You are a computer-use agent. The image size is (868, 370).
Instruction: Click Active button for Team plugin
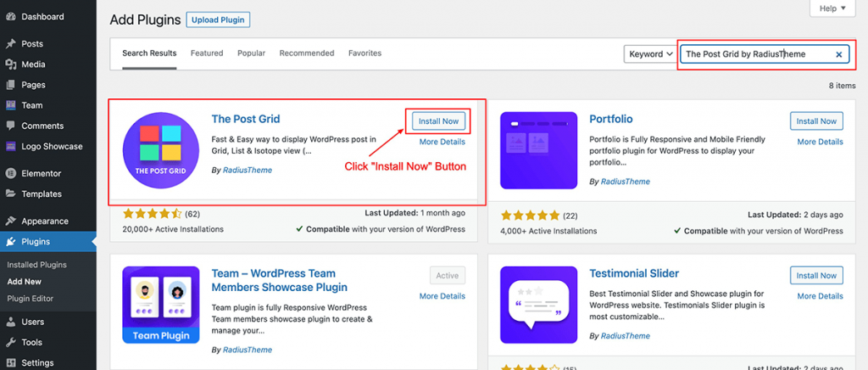pos(448,275)
